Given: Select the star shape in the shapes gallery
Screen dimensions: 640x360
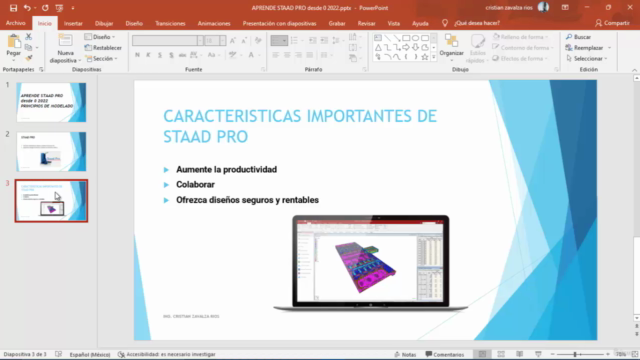Looking at the screenshot, I should pyautogui.click(x=425, y=57).
